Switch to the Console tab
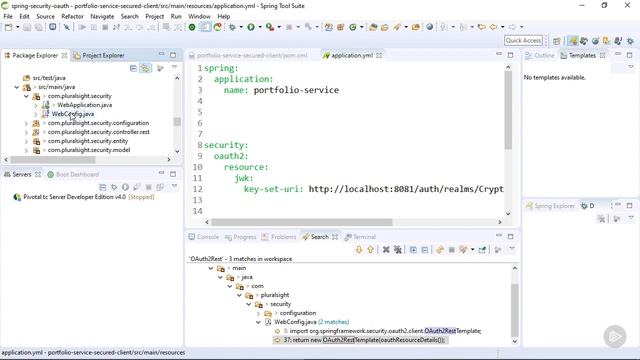 pyautogui.click(x=204, y=237)
